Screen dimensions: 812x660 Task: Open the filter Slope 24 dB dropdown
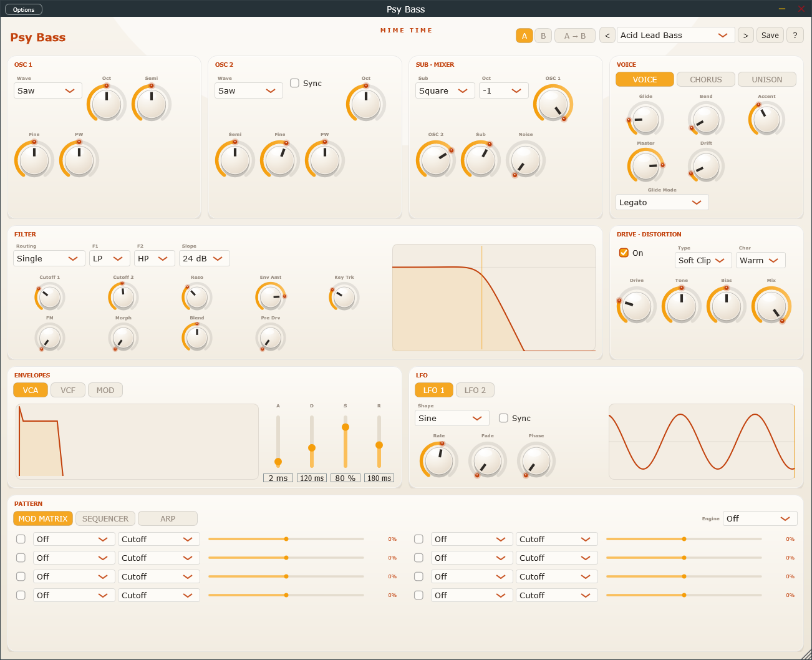[205, 258]
